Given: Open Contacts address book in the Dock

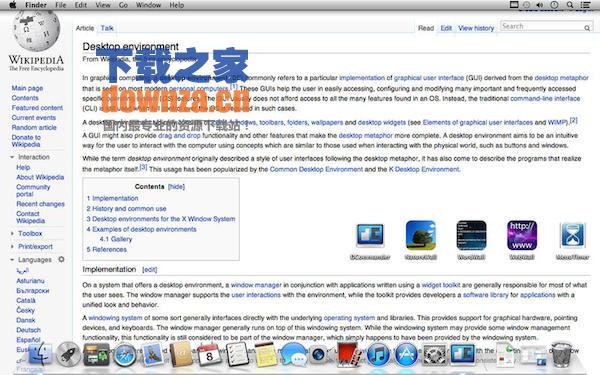Looking at the screenshot, I should tap(181, 354).
